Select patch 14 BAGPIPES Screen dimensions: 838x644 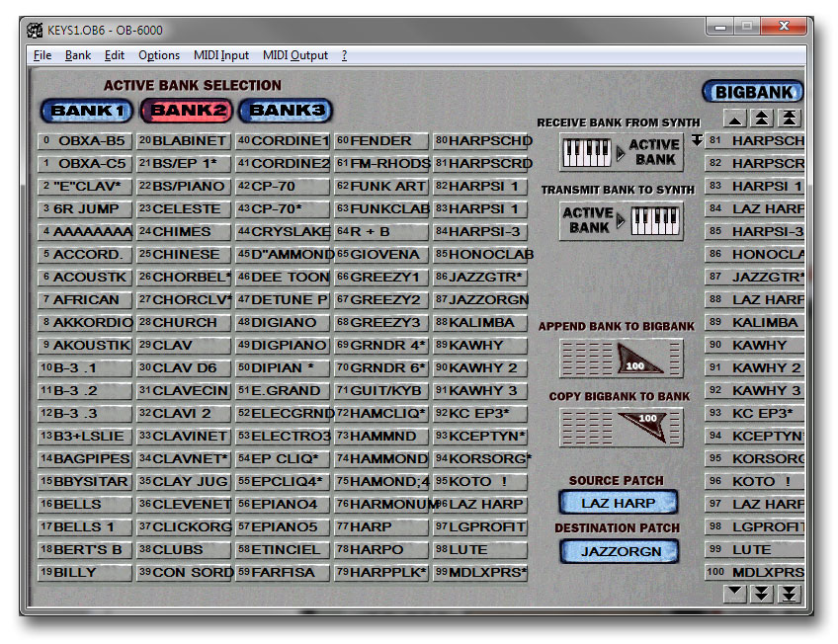click(x=84, y=458)
